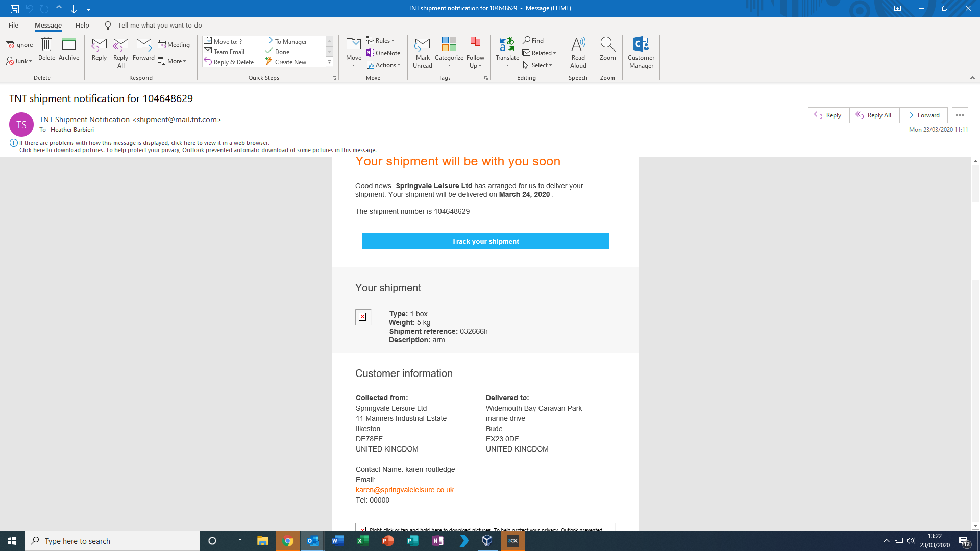
Task: Switch to the Help tab
Action: [82, 25]
